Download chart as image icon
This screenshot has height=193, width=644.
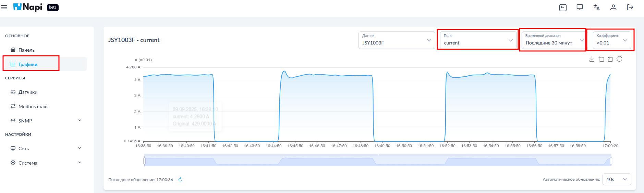592,59
